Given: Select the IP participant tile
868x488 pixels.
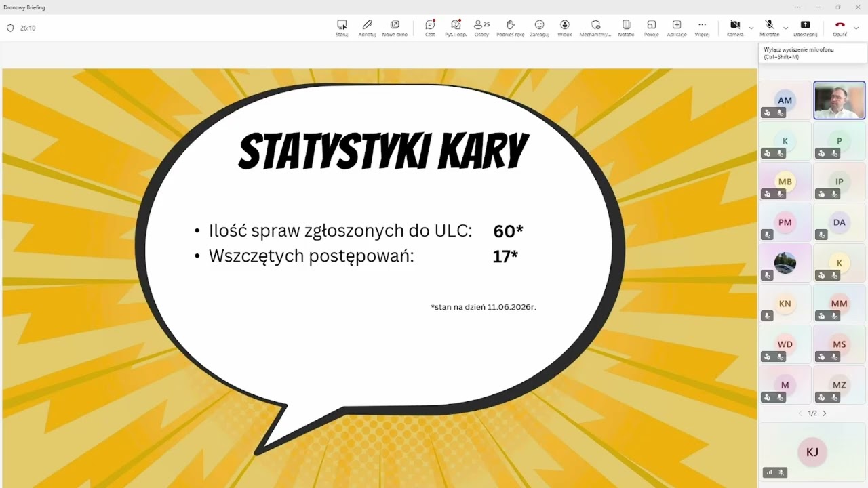Looking at the screenshot, I should tap(840, 182).
